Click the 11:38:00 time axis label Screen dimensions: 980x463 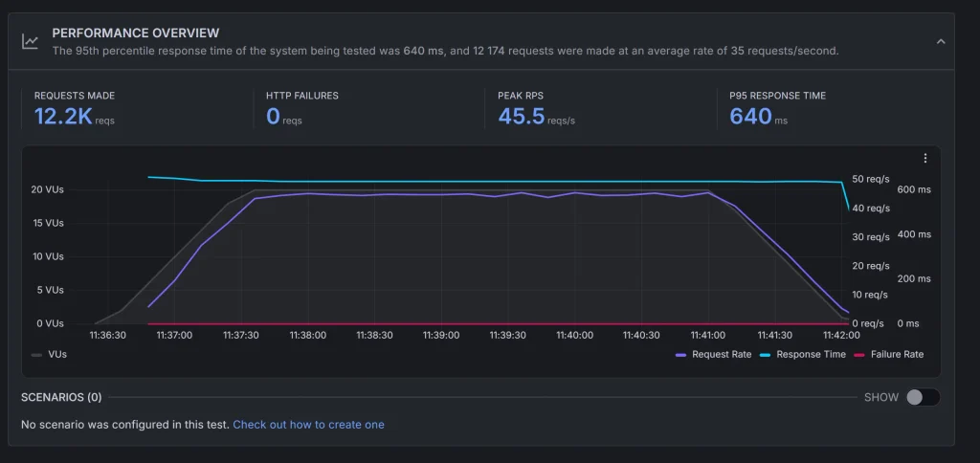pos(307,336)
